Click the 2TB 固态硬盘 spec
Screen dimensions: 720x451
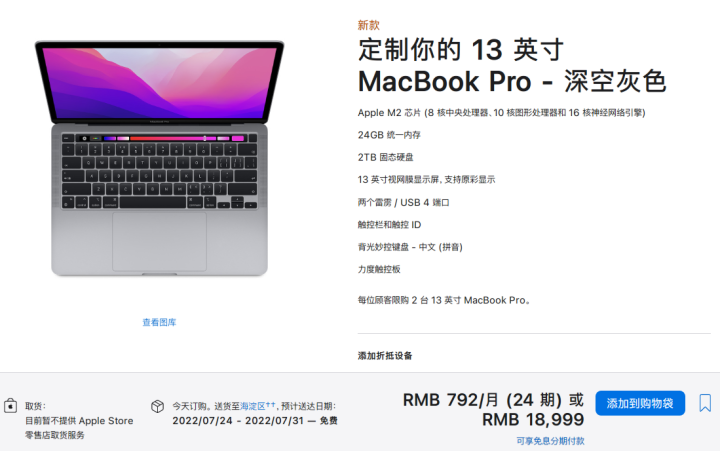385,157
